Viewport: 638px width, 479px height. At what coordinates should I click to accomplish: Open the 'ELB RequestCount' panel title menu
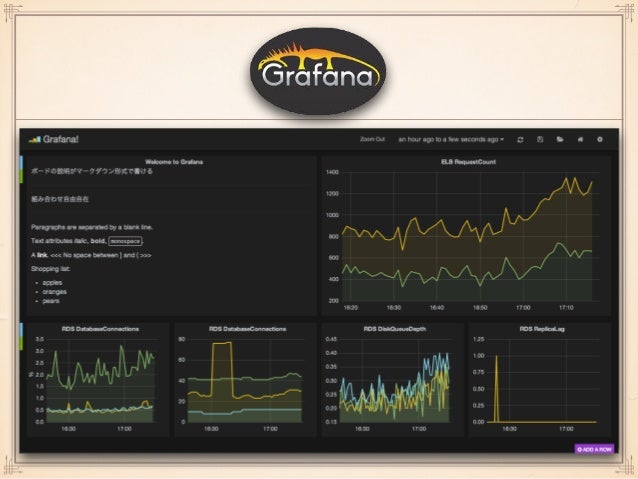pyautogui.click(x=468, y=162)
